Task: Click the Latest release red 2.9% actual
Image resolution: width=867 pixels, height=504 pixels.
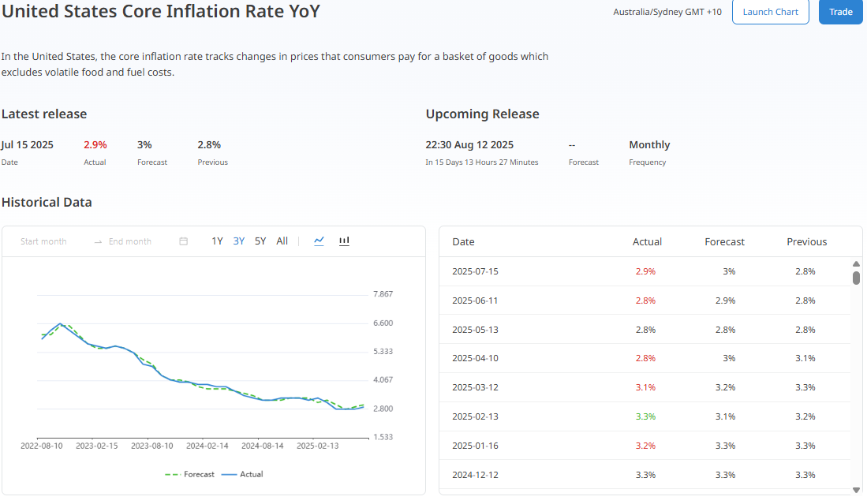Action: tap(95, 145)
